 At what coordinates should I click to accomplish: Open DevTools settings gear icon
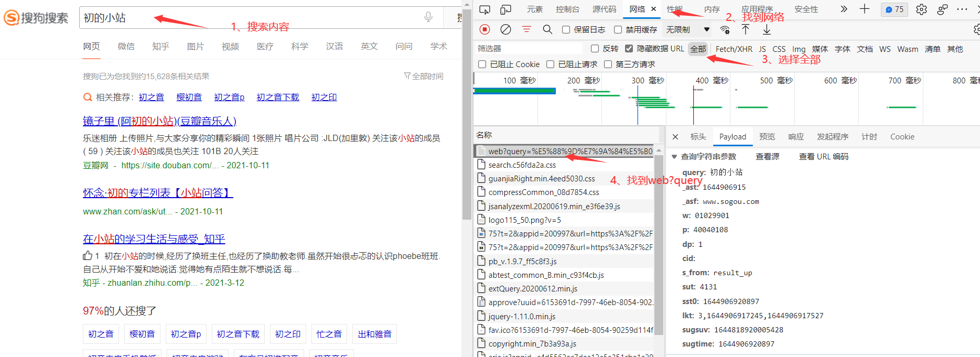pyautogui.click(x=921, y=9)
